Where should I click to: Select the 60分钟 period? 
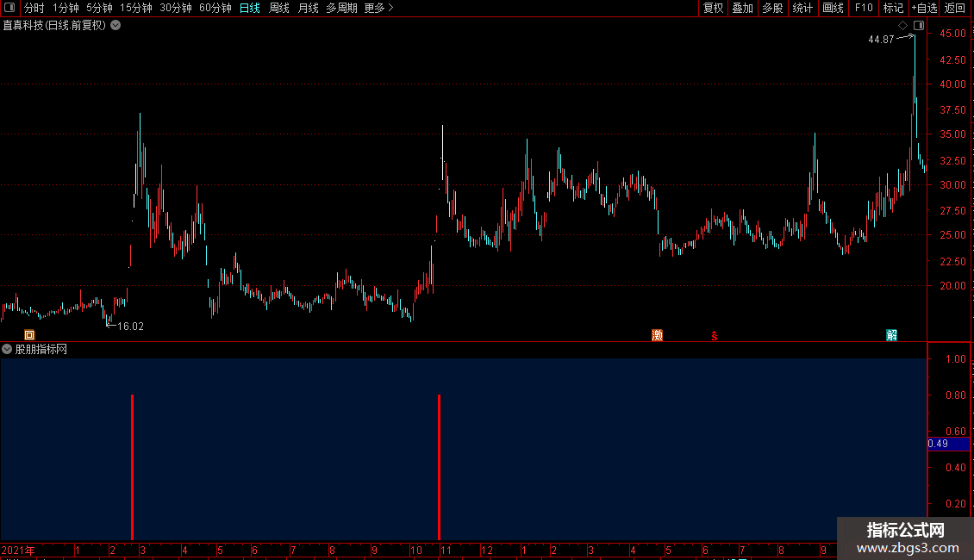coord(215,8)
